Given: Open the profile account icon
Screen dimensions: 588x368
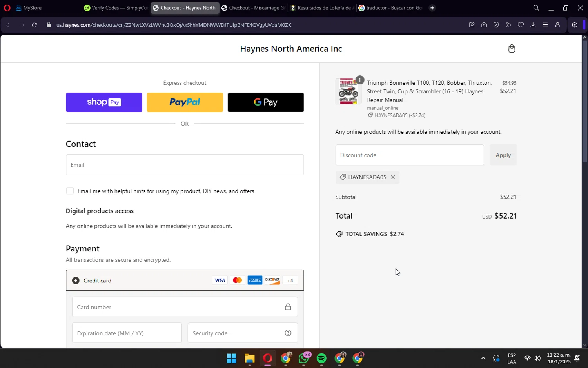Looking at the screenshot, I should [x=557, y=25].
